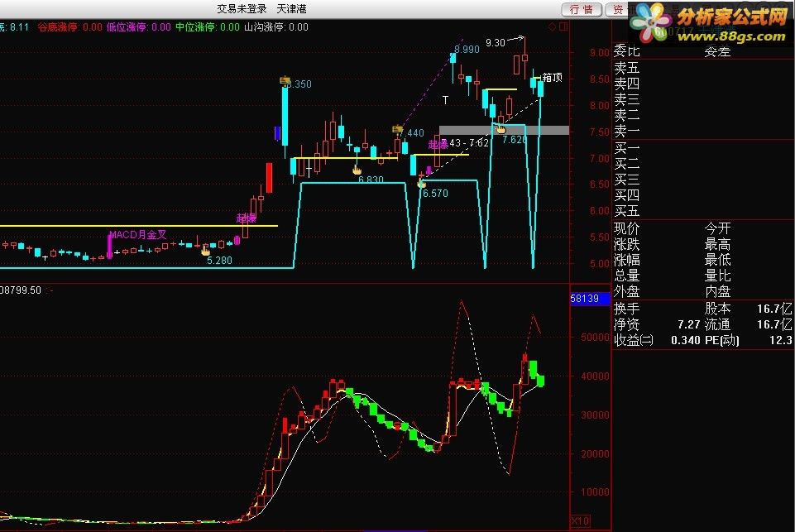This screenshot has width=795, height=532.
Task: Click the hand marker above 7.620
Action: [x=501, y=129]
